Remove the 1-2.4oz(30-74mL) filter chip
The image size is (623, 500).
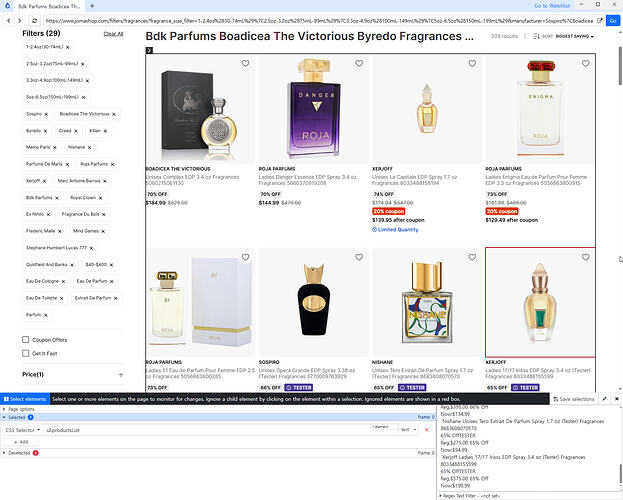coord(68,47)
